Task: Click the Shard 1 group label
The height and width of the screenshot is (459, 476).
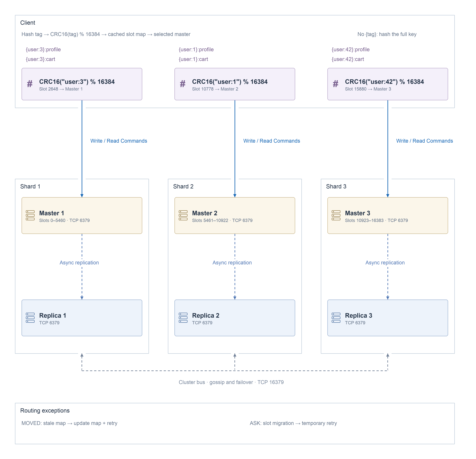Action: (x=30, y=186)
